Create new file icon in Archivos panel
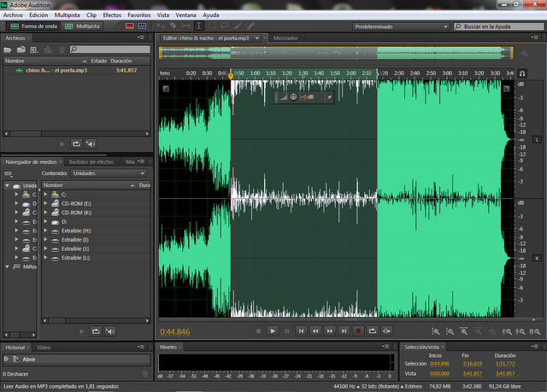This screenshot has width=547, height=392. [34, 50]
